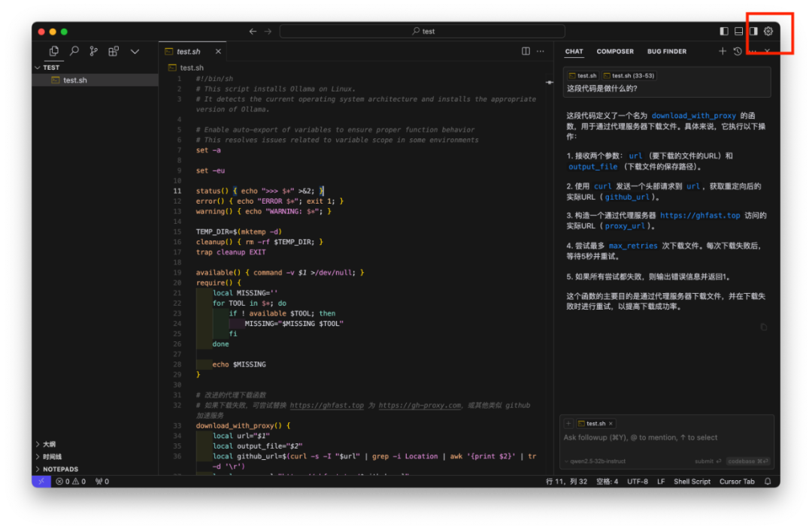The width and height of the screenshot is (812, 529).
Task: Open the Explorer files icon
Action: point(54,51)
